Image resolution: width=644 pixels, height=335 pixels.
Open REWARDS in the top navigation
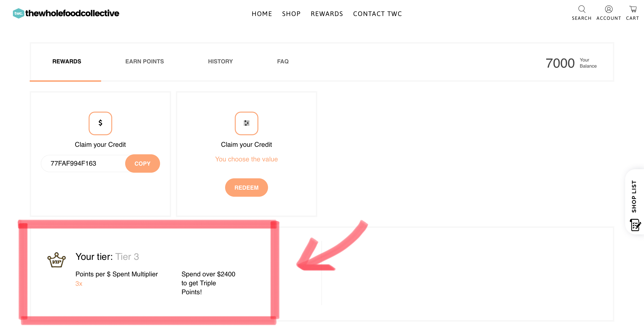(327, 14)
